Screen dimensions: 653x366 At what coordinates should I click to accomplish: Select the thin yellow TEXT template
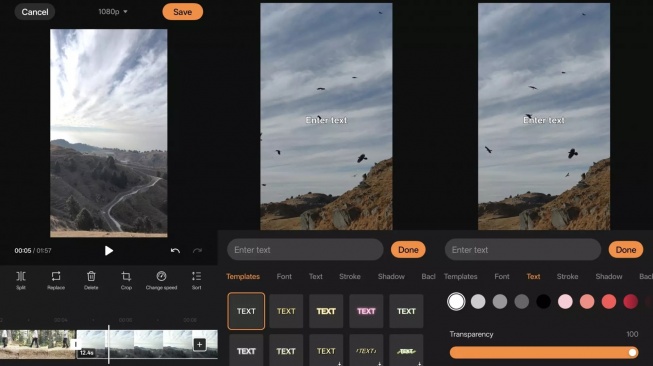tap(286, 311)
